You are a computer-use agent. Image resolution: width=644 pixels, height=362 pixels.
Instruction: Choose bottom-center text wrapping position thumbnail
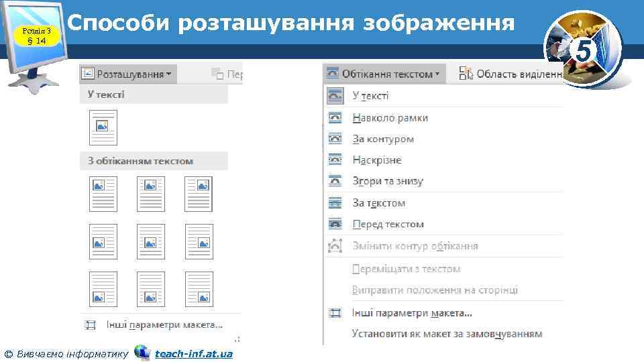(151, 290)
